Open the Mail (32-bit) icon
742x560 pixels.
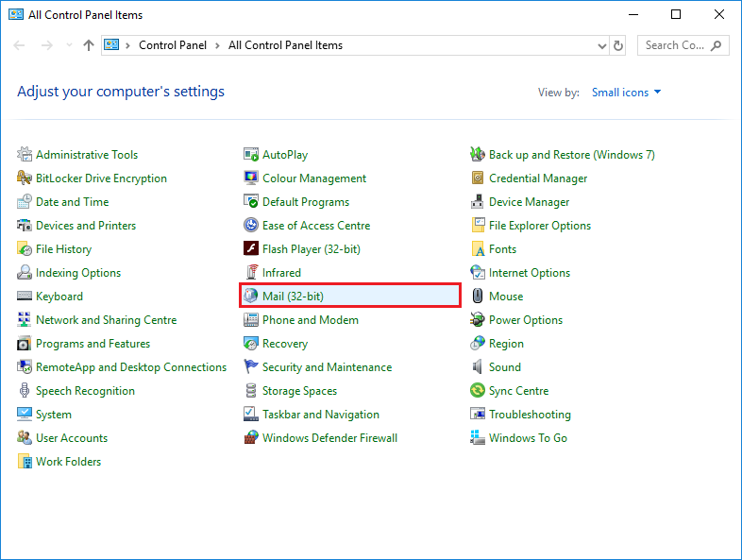(x=251, y=297)
